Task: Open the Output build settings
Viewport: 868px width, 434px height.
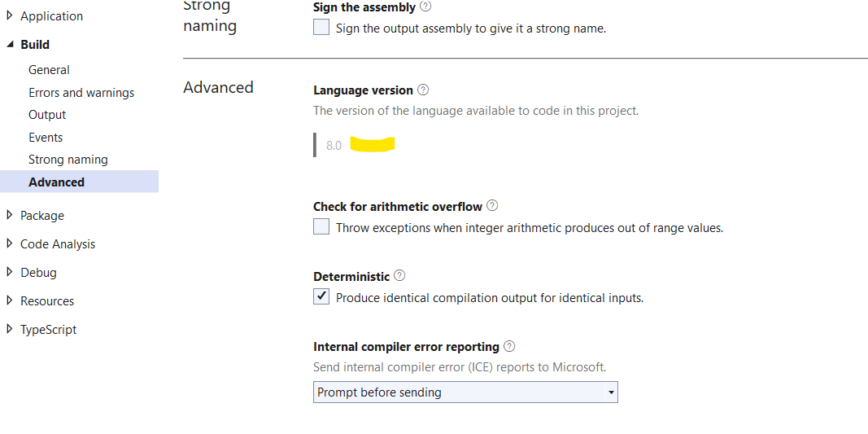Action: click(x=47, y=115)
